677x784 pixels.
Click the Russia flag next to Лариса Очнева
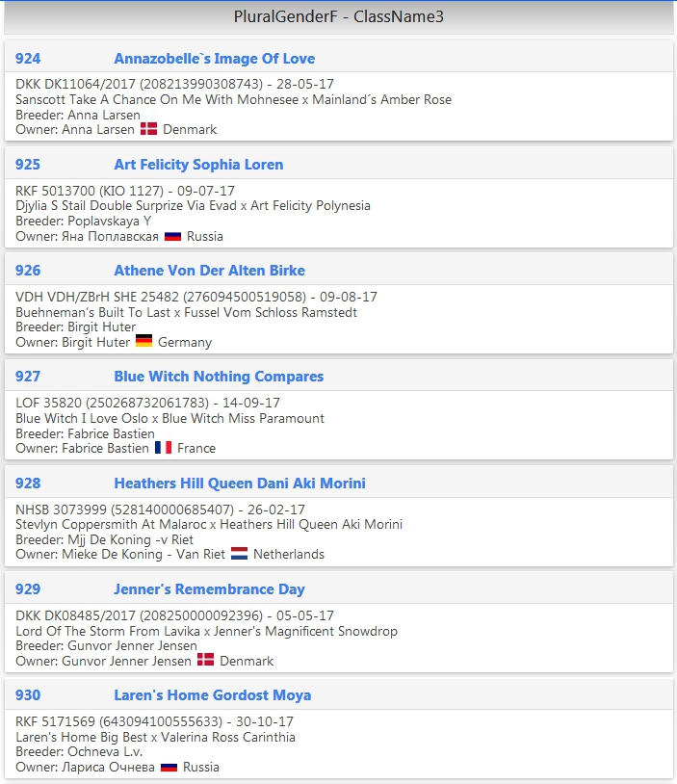click(x=169, y=767)
